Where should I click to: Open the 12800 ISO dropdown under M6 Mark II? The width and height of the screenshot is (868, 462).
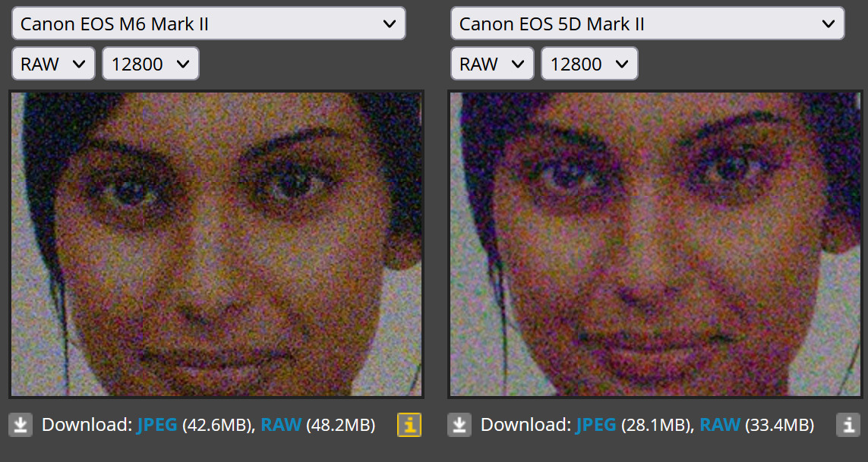pos(150,64)
